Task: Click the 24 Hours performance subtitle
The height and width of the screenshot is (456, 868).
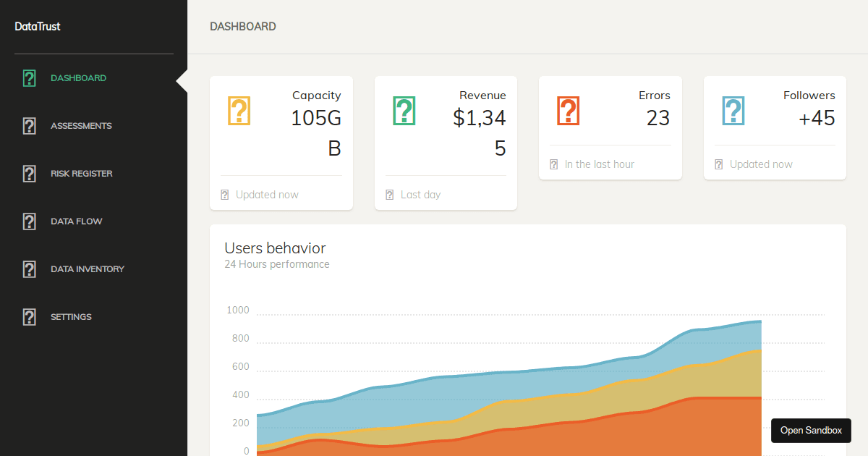Action: point(277,264)
